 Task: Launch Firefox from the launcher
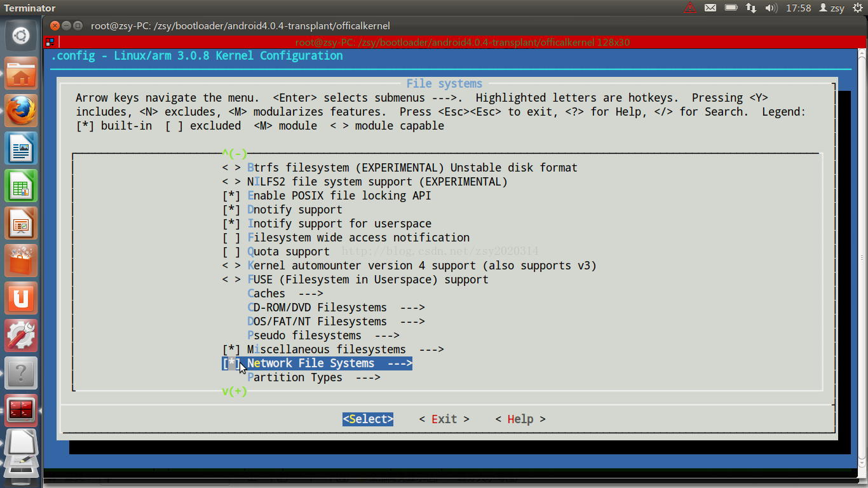[x=21, y=111]
